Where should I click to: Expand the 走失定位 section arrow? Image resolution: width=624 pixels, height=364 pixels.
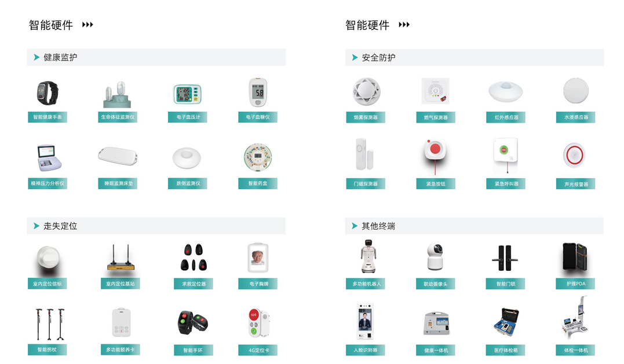37,226
